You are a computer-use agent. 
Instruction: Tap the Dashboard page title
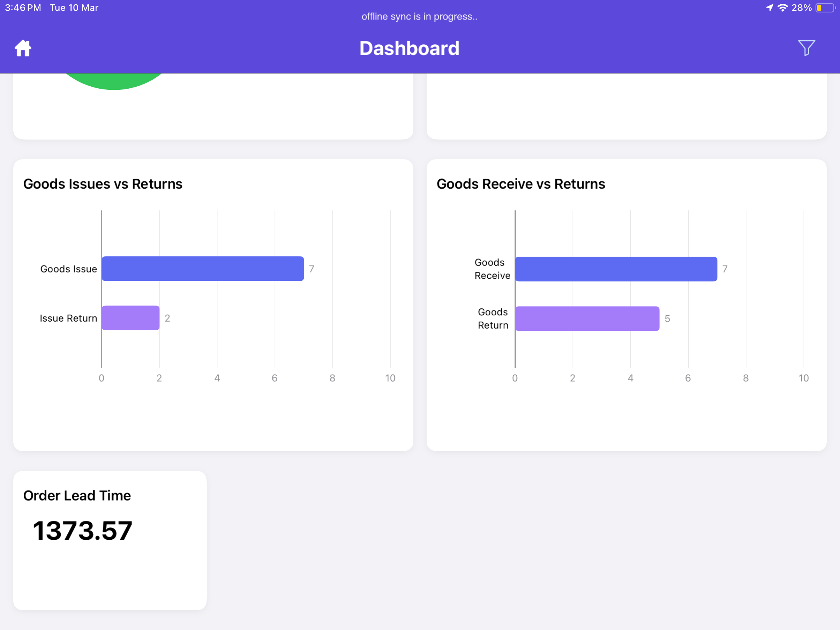point(409,48)
